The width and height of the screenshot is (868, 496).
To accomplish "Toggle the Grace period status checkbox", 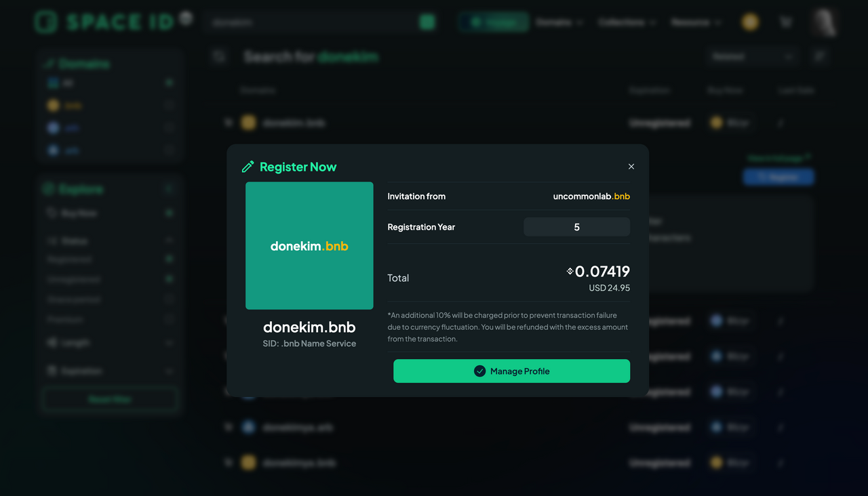I will click(x=170, y=299).
